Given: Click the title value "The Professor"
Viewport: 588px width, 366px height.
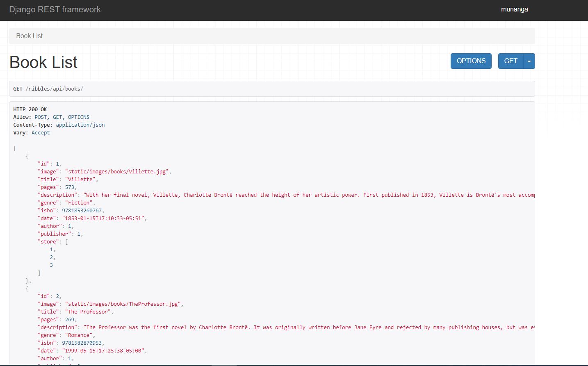Looking at the screenshot, I should [x=88, y=312].
